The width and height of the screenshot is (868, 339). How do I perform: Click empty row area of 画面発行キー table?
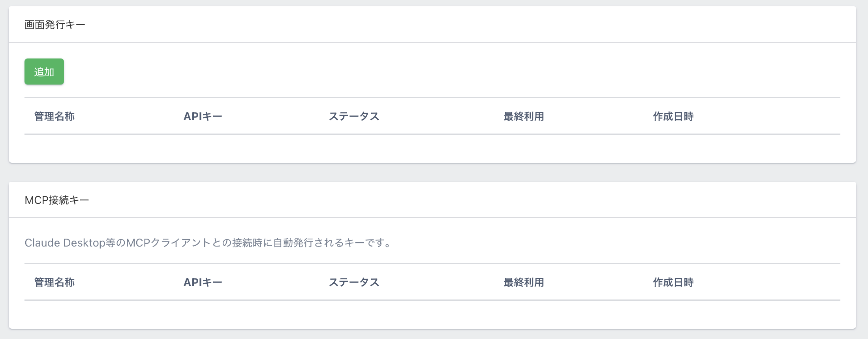(x=432, y=148)
